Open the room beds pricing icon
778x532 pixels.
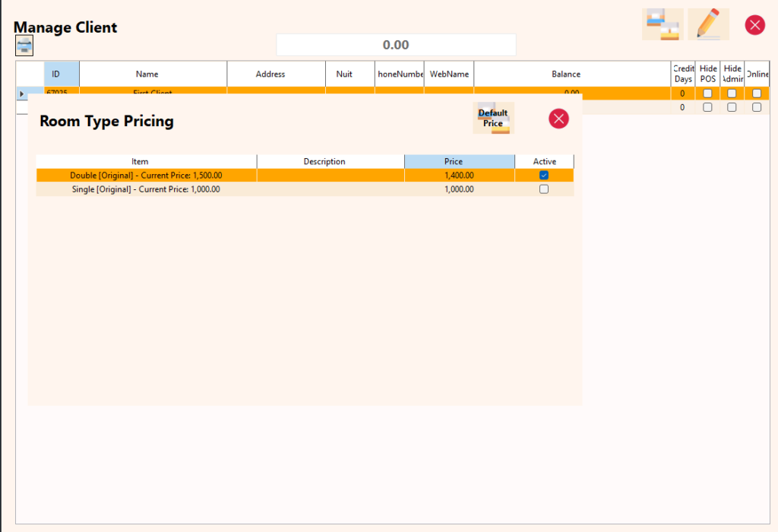click(x=663, y=24)
